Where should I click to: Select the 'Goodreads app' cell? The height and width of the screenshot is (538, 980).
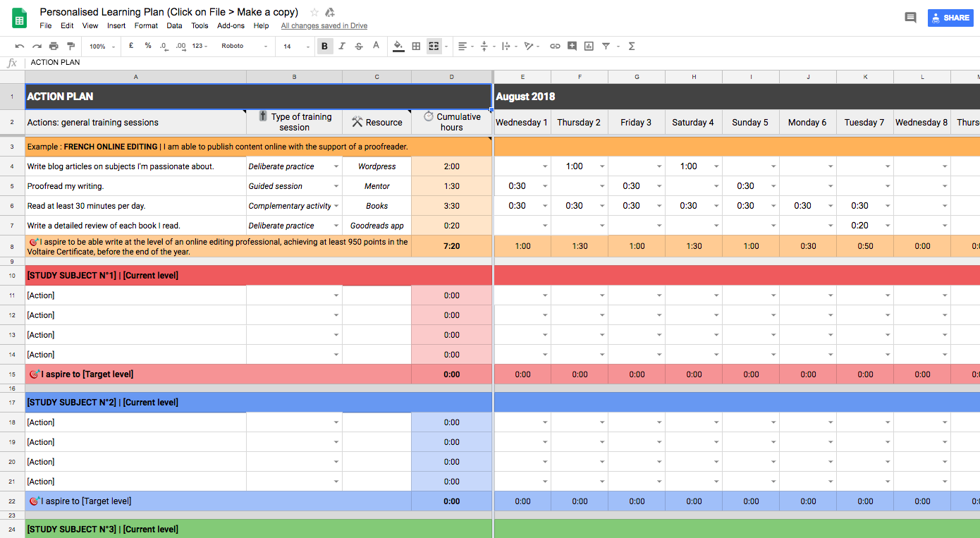376,226
